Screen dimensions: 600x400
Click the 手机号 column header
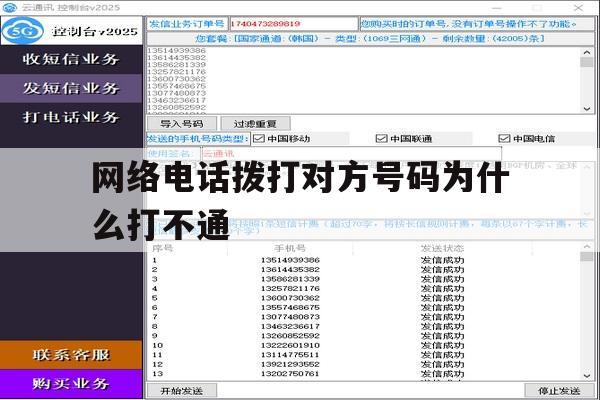(290, 248)
